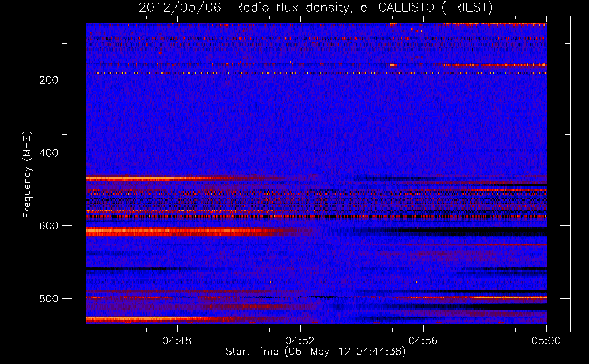Click the plot title '2012/05/06 Radio flux density, e-CALLISTO (TRIEST)'
589x364 pixels.
click(x=316, y=8)
